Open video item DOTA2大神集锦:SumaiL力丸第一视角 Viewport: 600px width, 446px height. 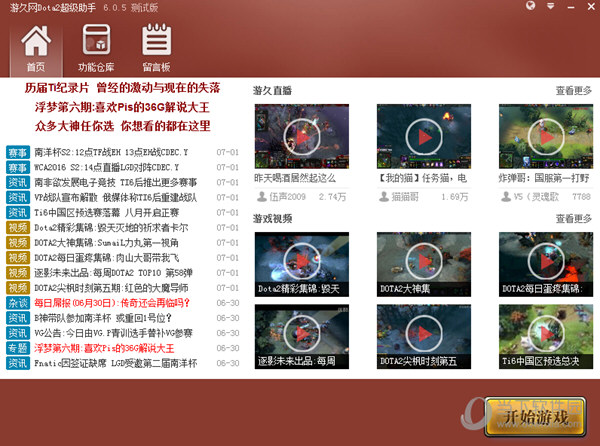pyautogui.click(x=106, y=243)
